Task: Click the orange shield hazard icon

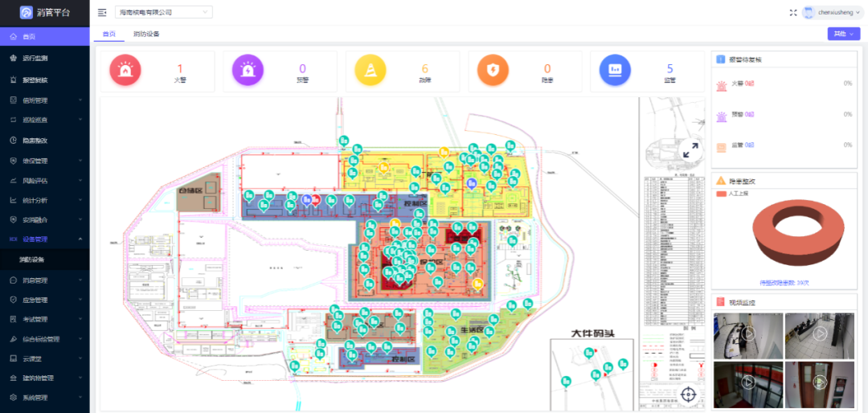Action: tap(493, 72)
